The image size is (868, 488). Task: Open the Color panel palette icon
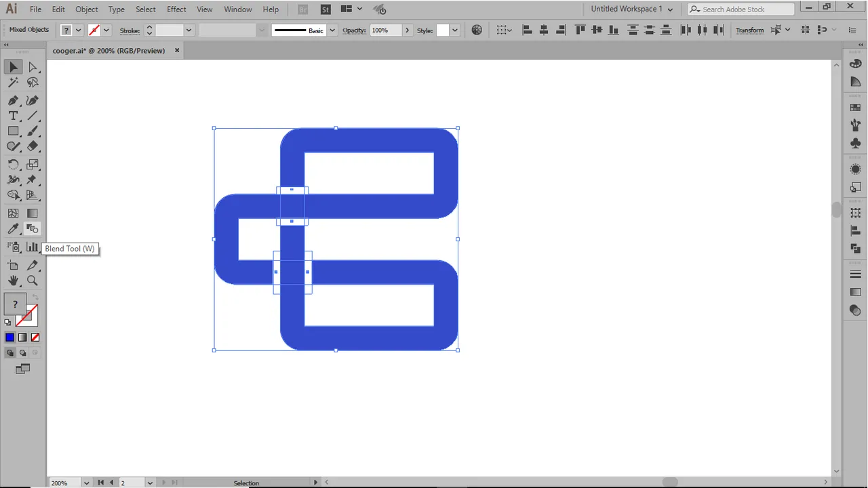tap(855, 65)
